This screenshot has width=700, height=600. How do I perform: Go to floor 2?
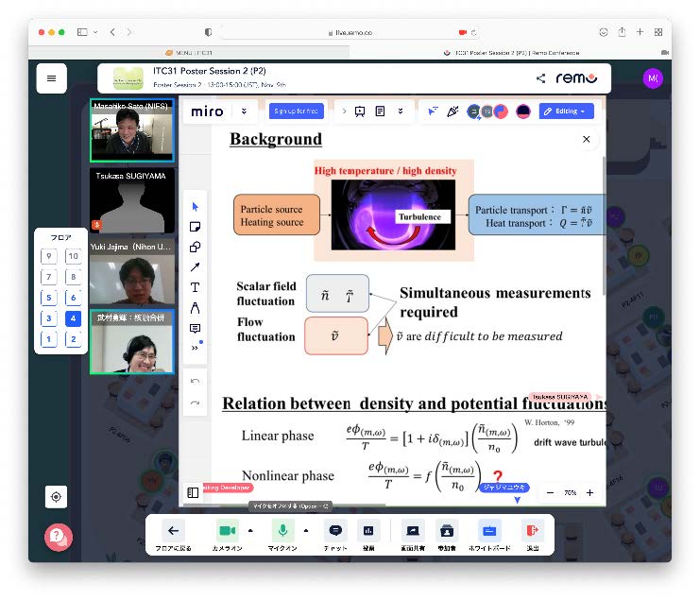74,339
